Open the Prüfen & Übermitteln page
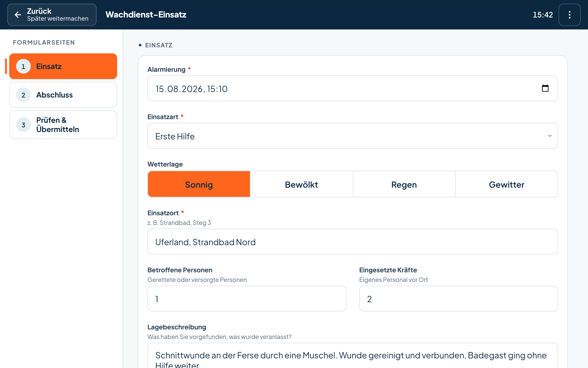This screenshot has height=368, width=588. pos(63,125)
